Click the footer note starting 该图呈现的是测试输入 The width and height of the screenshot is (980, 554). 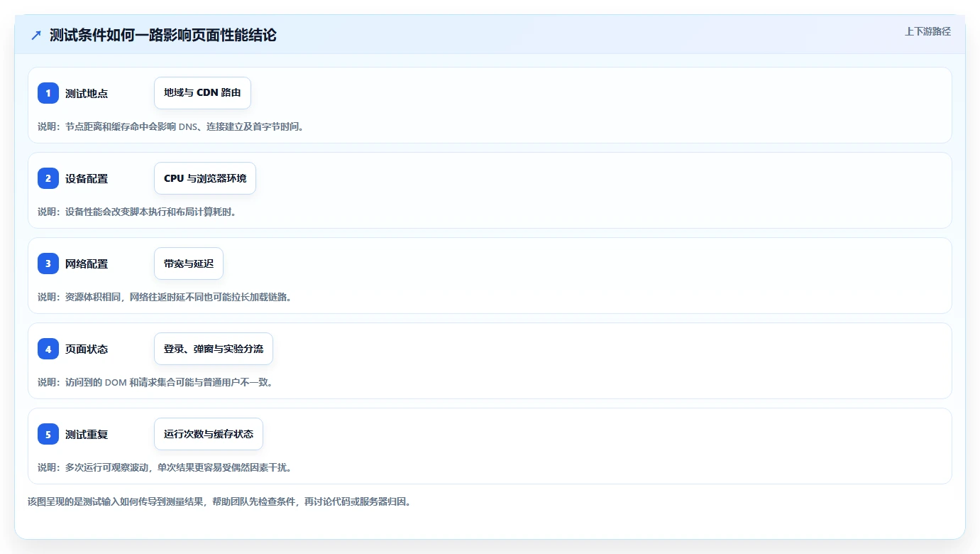219,501
